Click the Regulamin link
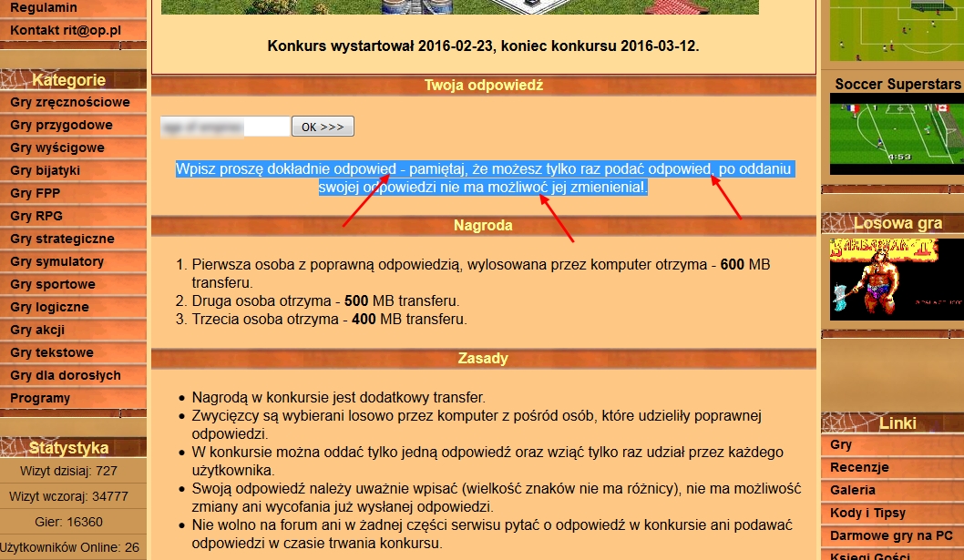Screen dimensions: 964x560 tap(44, 7)
